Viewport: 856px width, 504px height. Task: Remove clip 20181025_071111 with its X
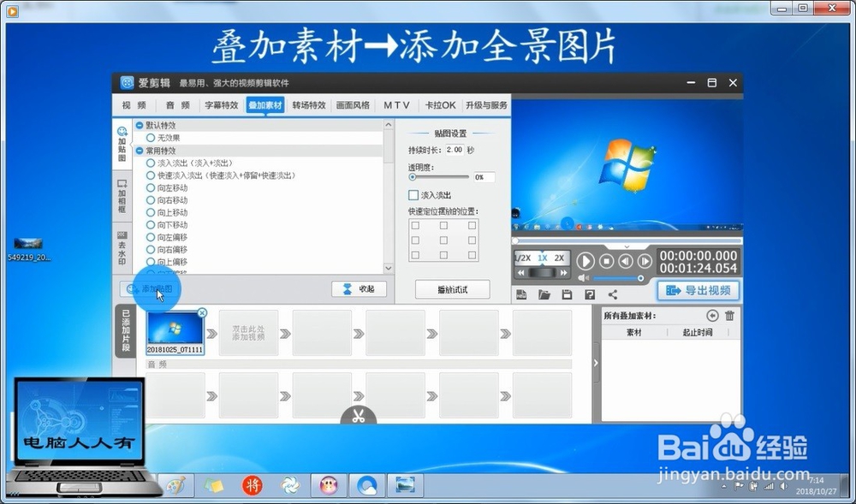click(202, 312)
